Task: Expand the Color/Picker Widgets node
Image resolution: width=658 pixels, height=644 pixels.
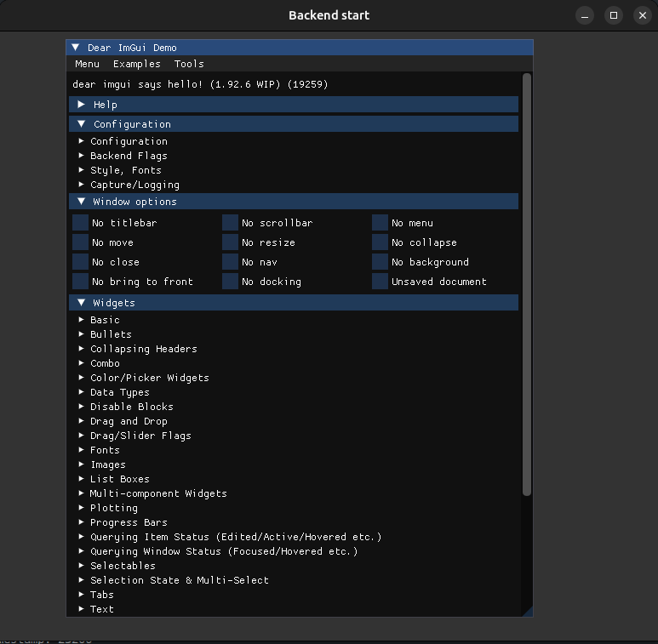Action: click(149, 378)
